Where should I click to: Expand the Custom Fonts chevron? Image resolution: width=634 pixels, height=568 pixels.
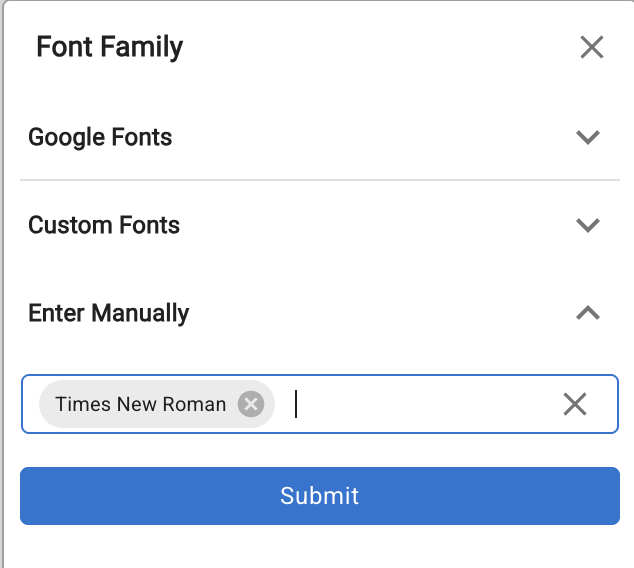[x=588, y=225]
